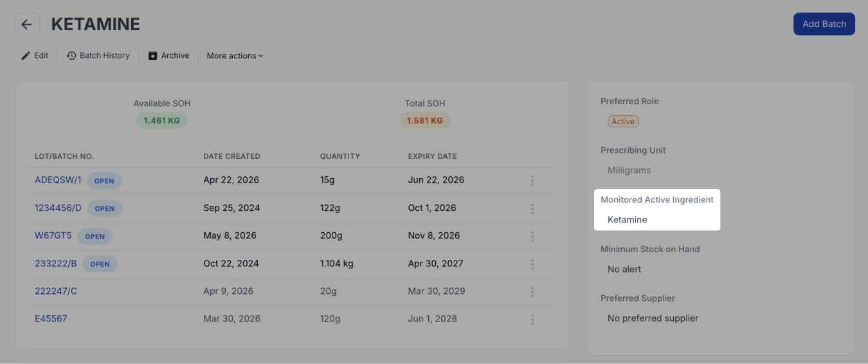
Task: Click the Active preferred role badge
Action: tap(623, 122)
